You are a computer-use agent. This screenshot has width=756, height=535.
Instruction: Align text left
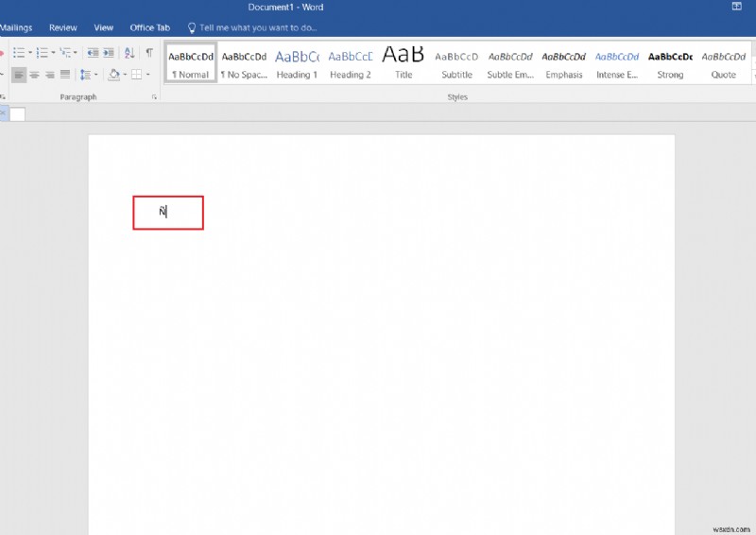coord(19,75)
